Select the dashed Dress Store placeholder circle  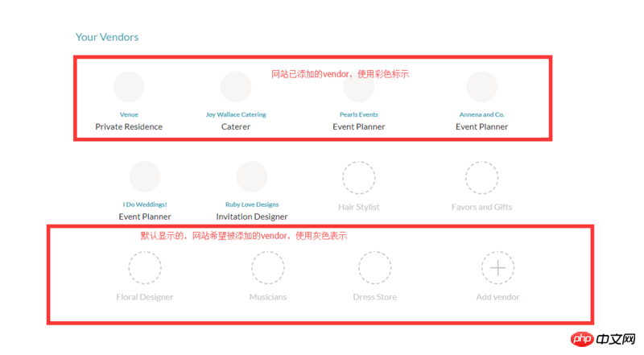click(x=375, y=267)
